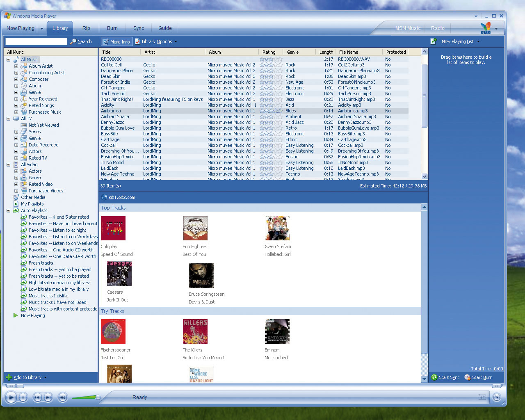Open the Radio link
The height and width of the screenshot is (420, 525).
tap(438, 28)
